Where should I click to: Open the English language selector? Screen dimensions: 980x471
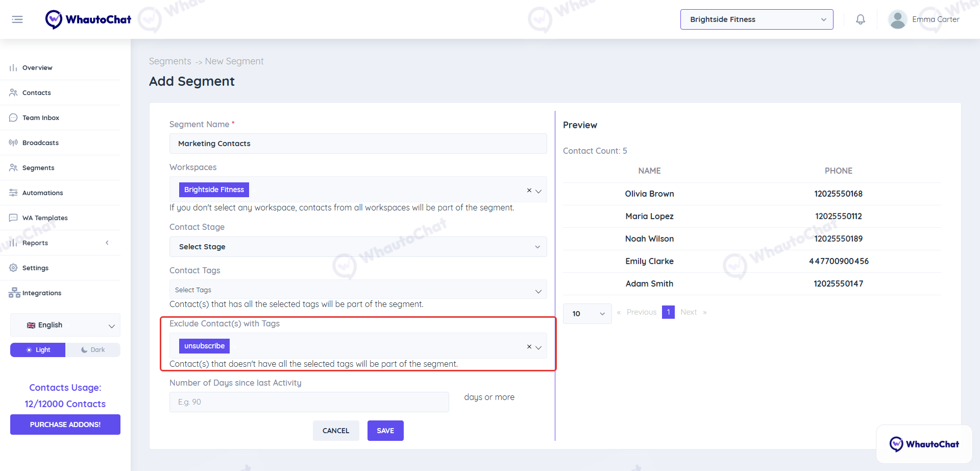pyautogui.click(x=65, y=325)
